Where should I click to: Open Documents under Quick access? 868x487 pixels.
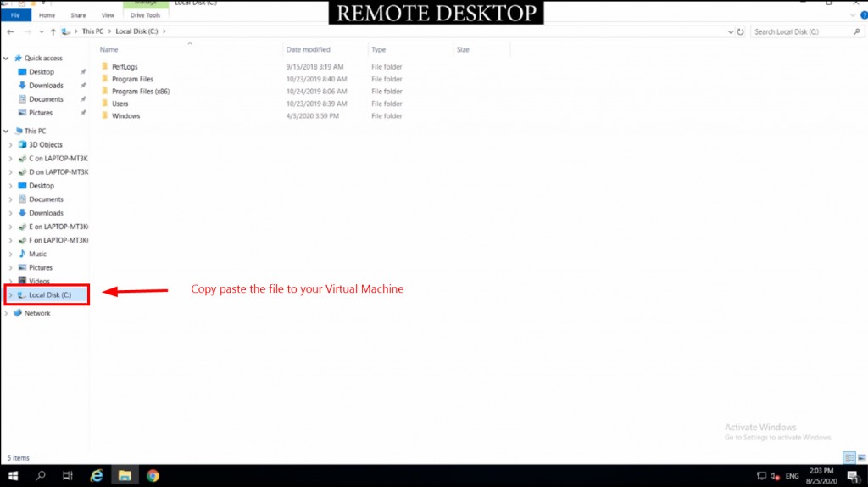46,99
